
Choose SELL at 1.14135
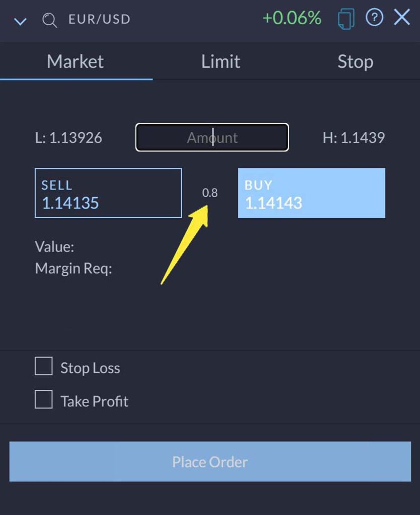pyautogui.click(x=108, y=193)
